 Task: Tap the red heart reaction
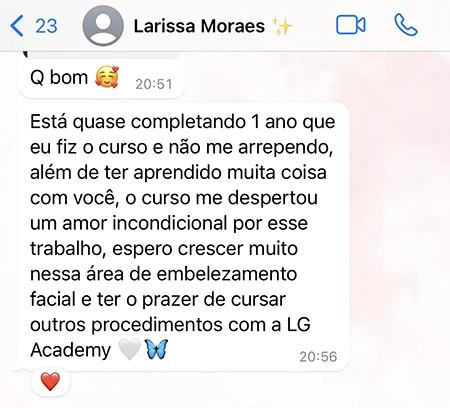tap(50, 382)
